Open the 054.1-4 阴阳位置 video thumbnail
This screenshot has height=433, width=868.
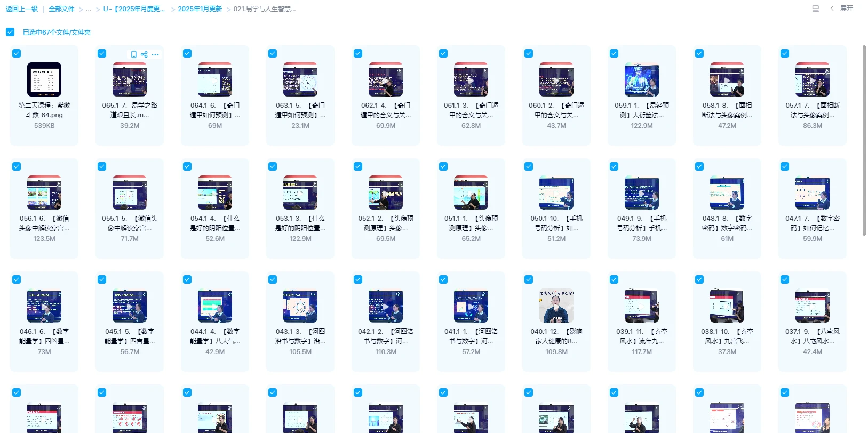click(x=215, y=192)
